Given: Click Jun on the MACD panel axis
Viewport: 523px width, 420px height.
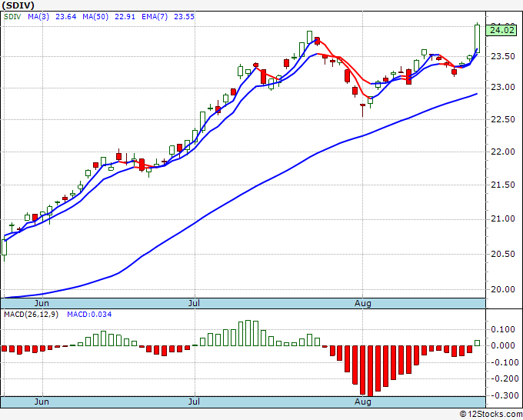Looking at the screenshot, I should 42,402.
